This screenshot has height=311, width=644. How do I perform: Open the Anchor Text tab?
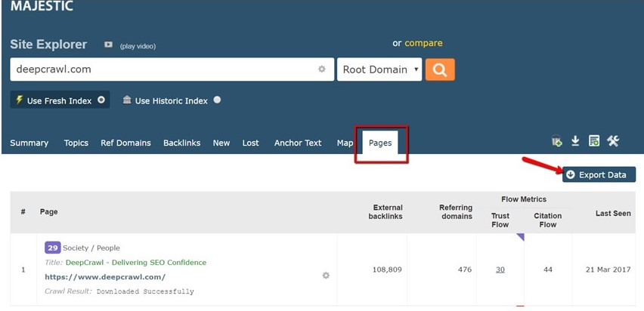point(298,143)
